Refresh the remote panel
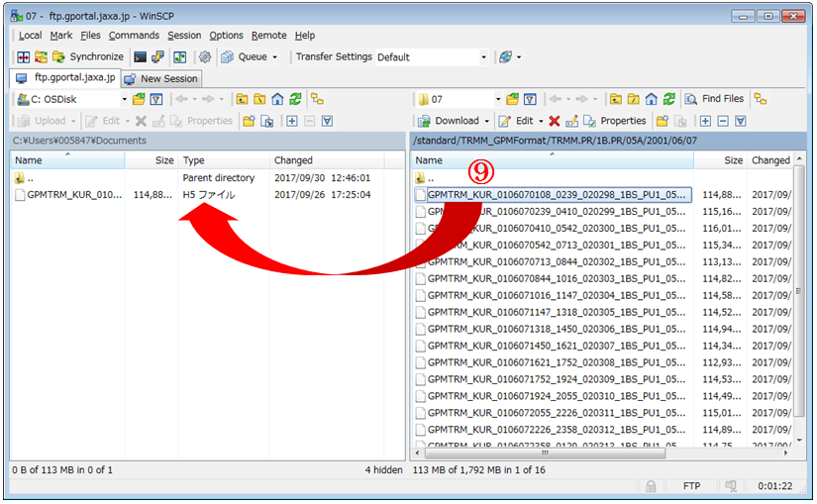 point(669,99)
